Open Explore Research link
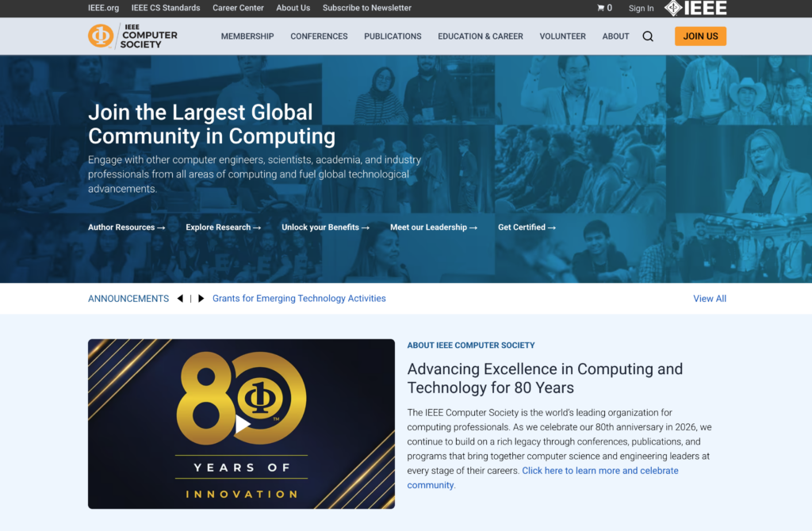This screenshot has height=531, width=812. pyautogui.click(x=223, y=227)
